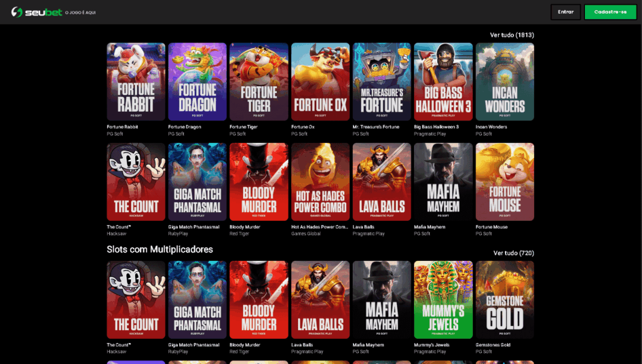Click the 'Gemstones Gold' title text
The width and height of the screenshot is (642, 364).
point(493,345)
